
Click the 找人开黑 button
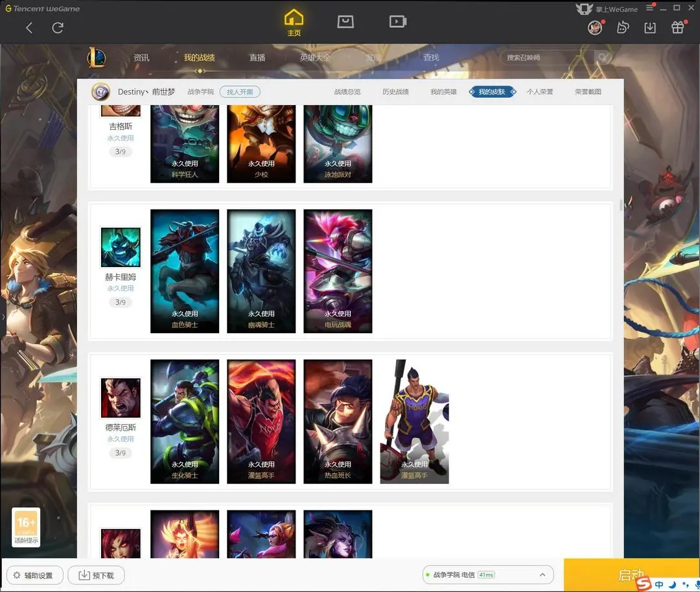240,92
